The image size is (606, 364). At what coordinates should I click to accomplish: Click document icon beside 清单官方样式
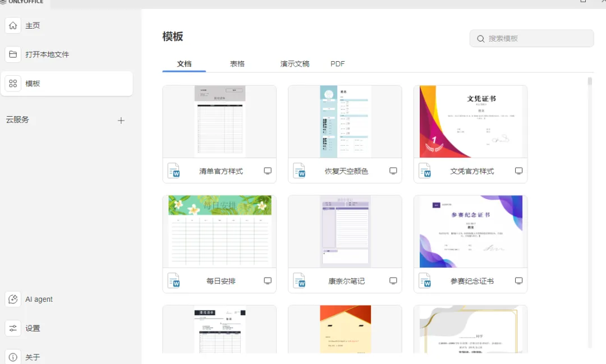(x=173, y=171)
